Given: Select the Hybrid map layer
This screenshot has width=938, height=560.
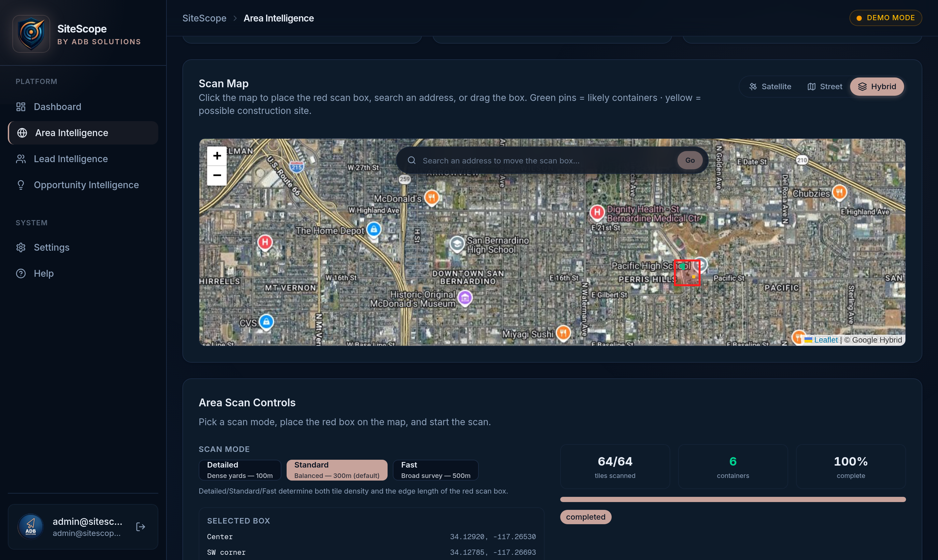Looking at the screenshot, I should pos(877,86).
